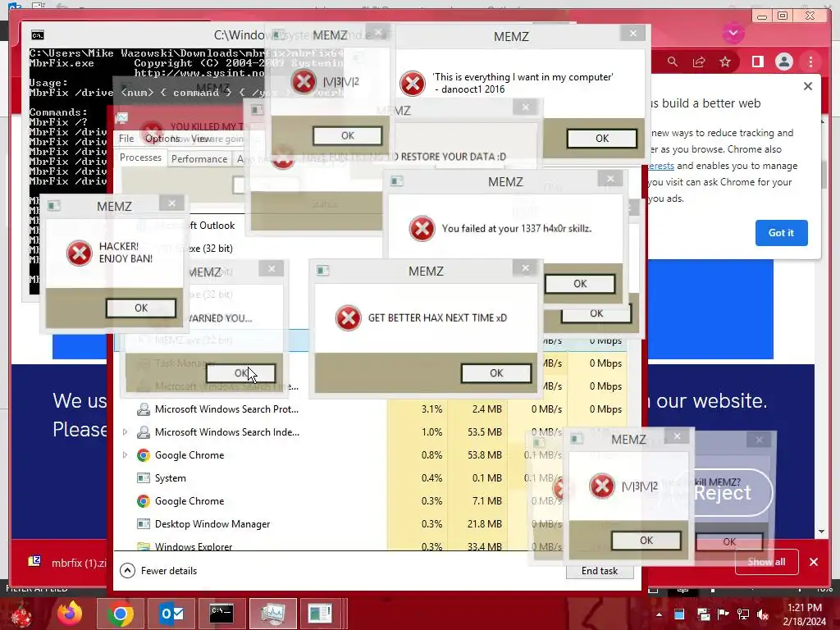This screenshot has height=630, width=840.
Task: Open the Start button ornament icon
Action: [21, 614]
